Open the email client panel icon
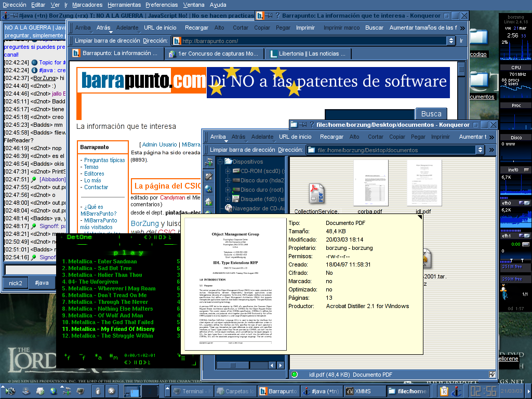The image size is (532, 399). [40, 391]
